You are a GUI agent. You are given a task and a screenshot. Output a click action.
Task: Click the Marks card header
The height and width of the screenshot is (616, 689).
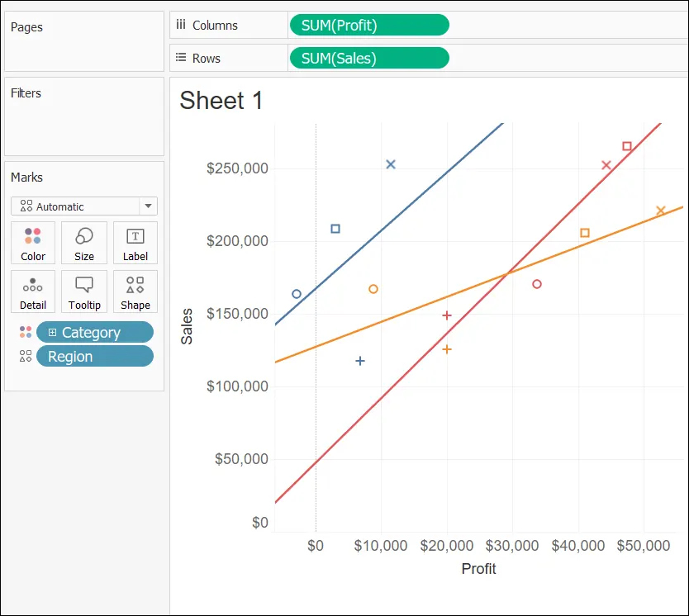pyautogui.click(x=26, y=178)
